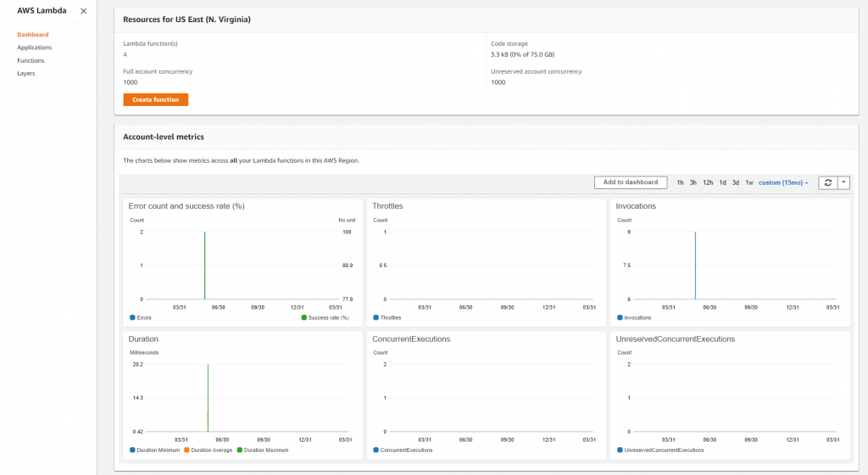Click the Full account concurrency value 1000
Image resolution: width=868 pixels, height=475 pixels.
coord(130,82)
